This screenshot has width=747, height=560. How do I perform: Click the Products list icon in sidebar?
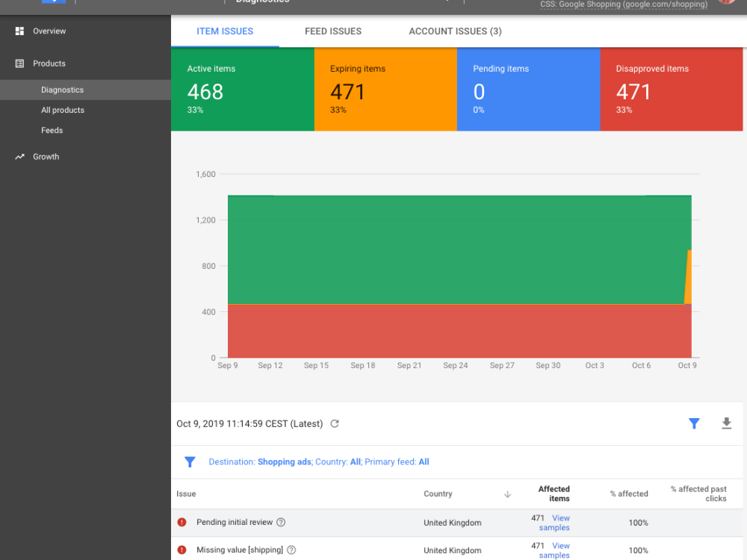19,63
